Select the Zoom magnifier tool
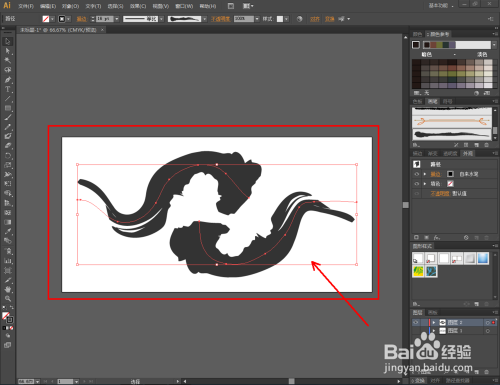Viewport: 500px width, 385px height. tap(8, 299)
